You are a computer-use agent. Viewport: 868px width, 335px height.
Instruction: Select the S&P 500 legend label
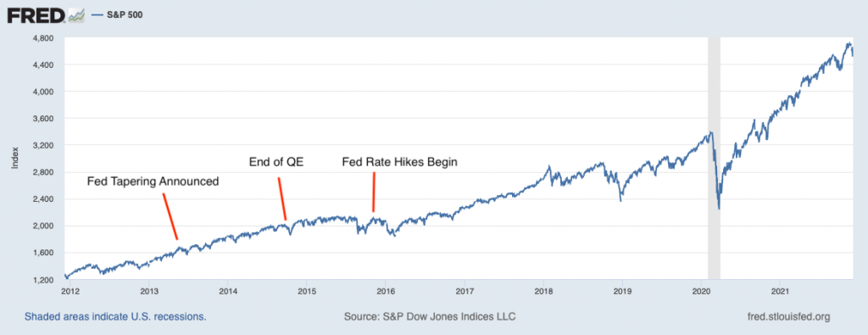[124, 15]
